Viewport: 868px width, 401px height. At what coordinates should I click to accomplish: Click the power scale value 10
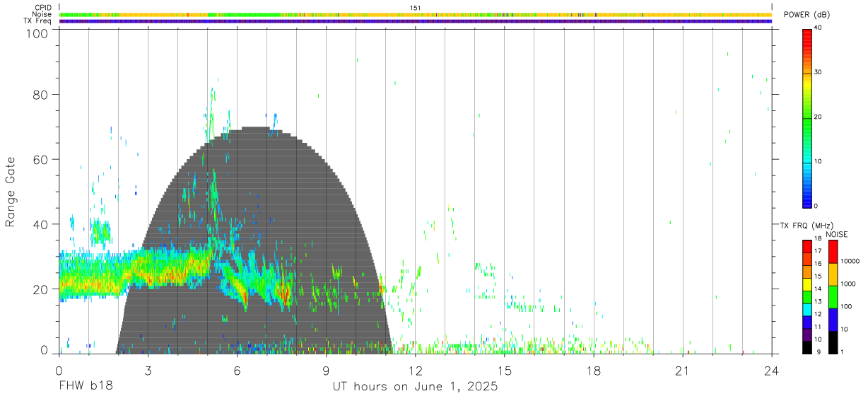coord(819,162)
